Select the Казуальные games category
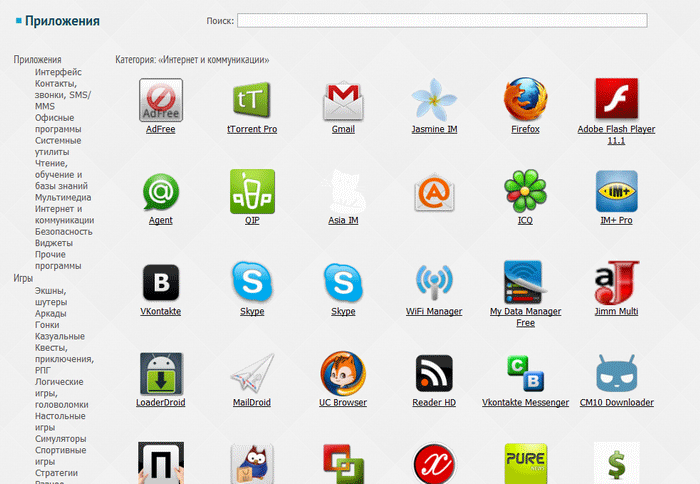The width and height of the screenshot is (700, 484). pos(60,336)
